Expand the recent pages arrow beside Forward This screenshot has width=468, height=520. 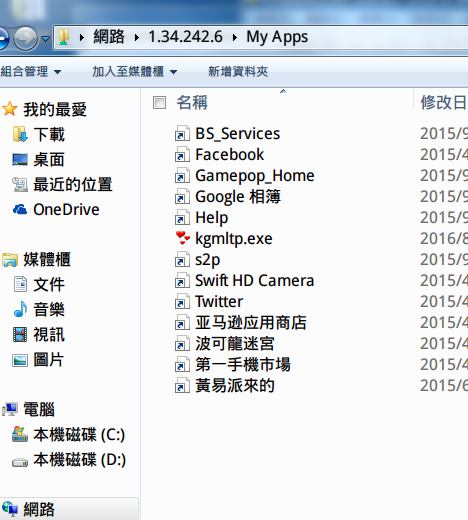pyautogui.click(x=45, y=38)
